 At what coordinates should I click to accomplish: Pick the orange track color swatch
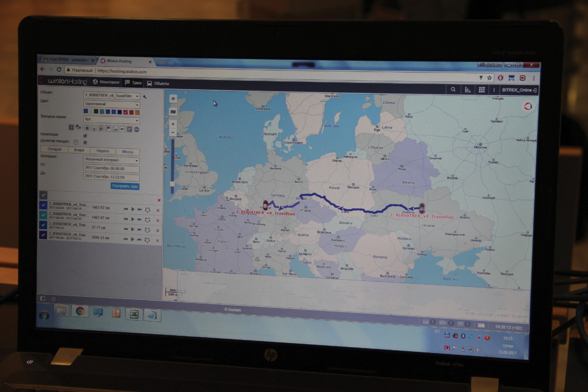click(x=137, y=112)
